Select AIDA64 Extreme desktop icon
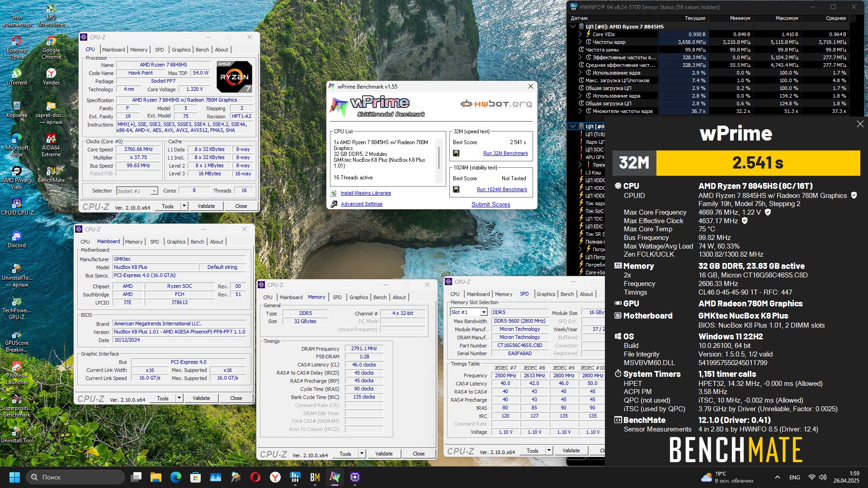Screen dimensions: 868x488 (x=51, y=145)
